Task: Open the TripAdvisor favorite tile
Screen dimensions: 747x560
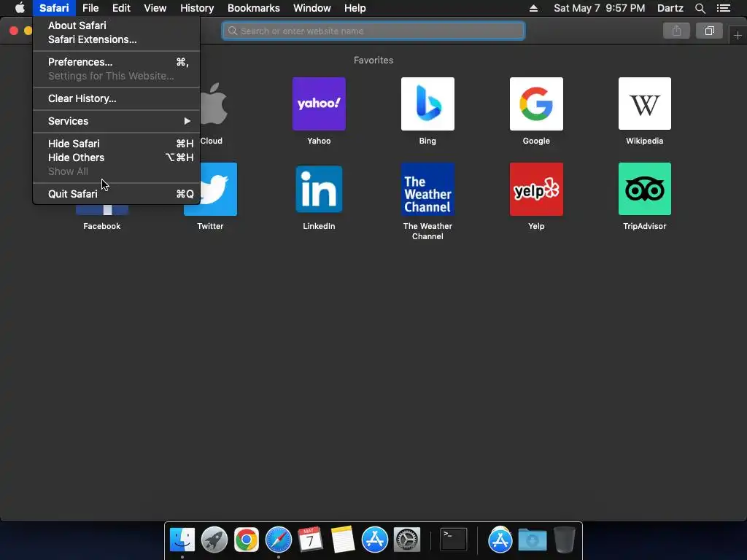Action: point(645,189)
